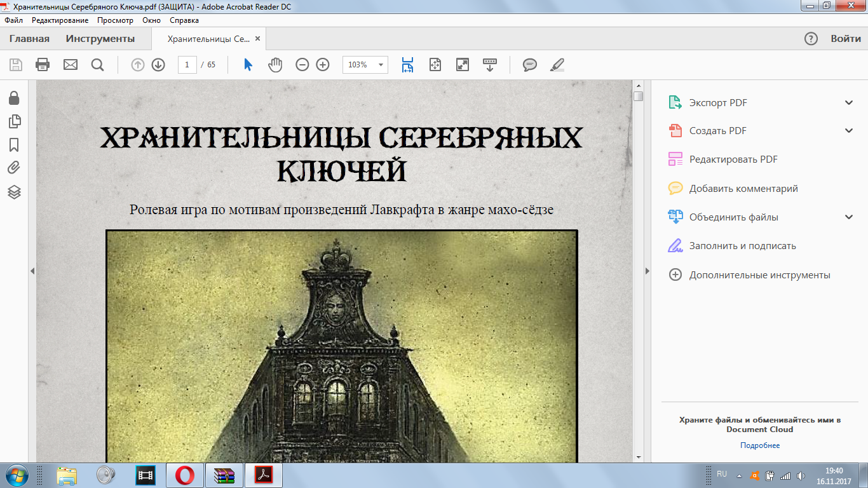The image size is (868, 488).
Task: Click the Print file icon
Action: click(43, 65)
